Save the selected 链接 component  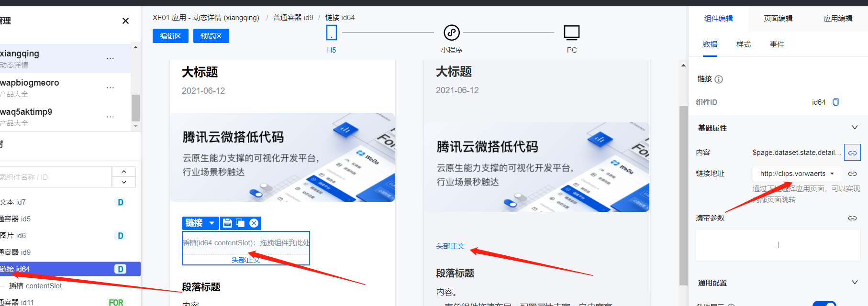click(228, 223)
